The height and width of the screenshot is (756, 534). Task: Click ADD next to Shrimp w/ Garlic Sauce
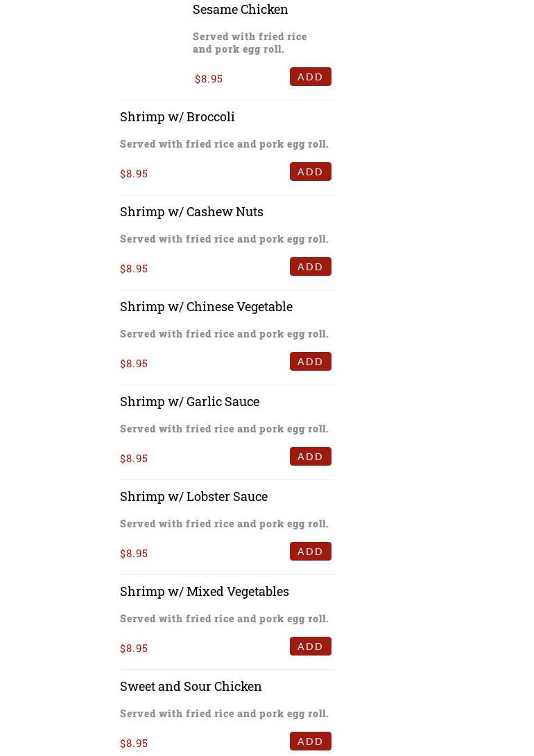coord(310,457)
